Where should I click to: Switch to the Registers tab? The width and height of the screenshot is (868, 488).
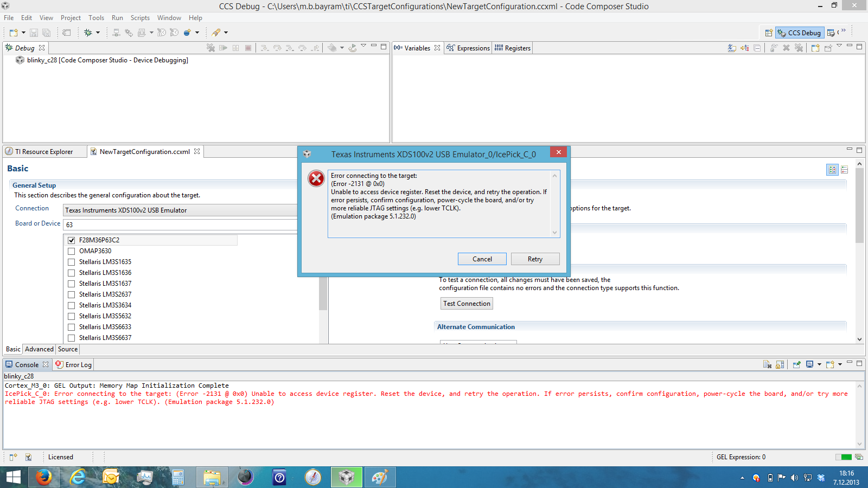[x=512, y=48]
